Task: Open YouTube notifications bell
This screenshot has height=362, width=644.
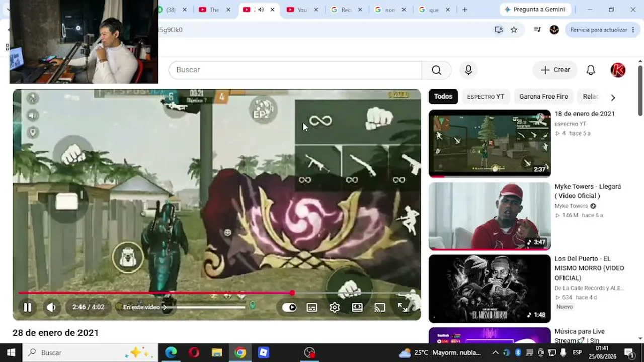Action: [x=591, y=70]
